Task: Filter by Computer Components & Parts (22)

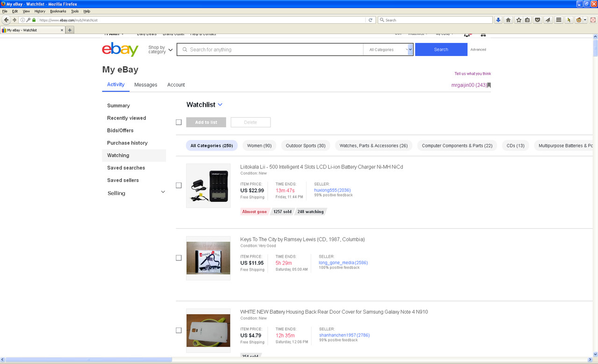Action: click(457, 146)
